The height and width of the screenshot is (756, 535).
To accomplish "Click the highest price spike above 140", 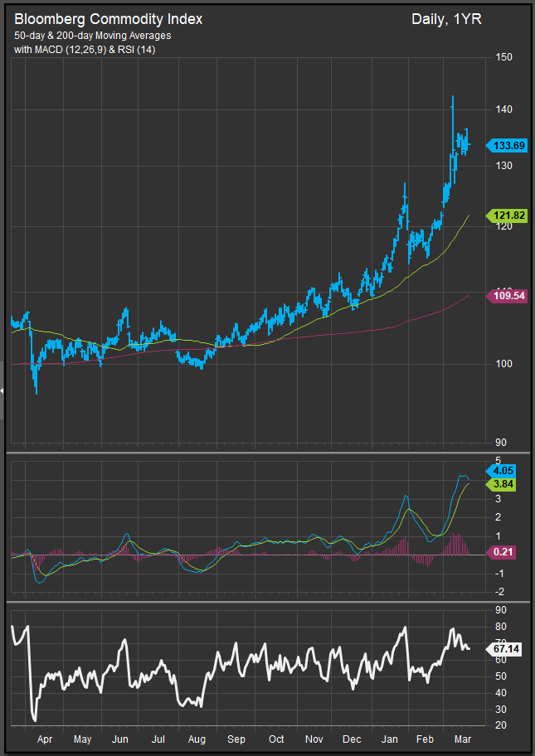I will pyautogui.click(x=452, y=99).
